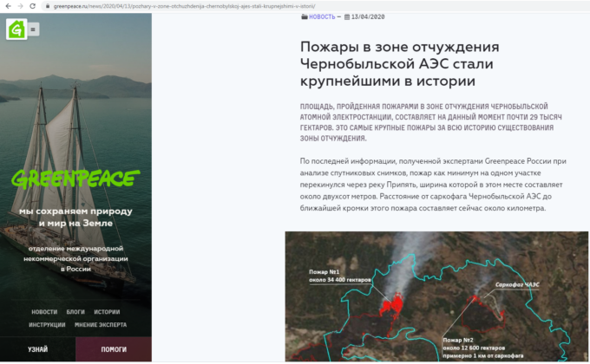The height and width of the screenshot is (364, 590).
Task: Click the 'Саркофаг ЧАЭС' map label
Action: (517, 284)
